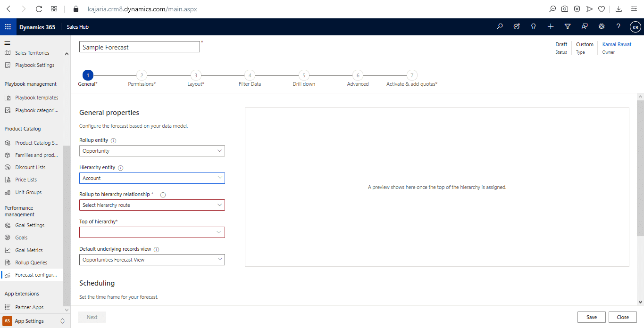Go to step 2 Permissions
This screenshot has height=328, width=644.
coord(142,75)
